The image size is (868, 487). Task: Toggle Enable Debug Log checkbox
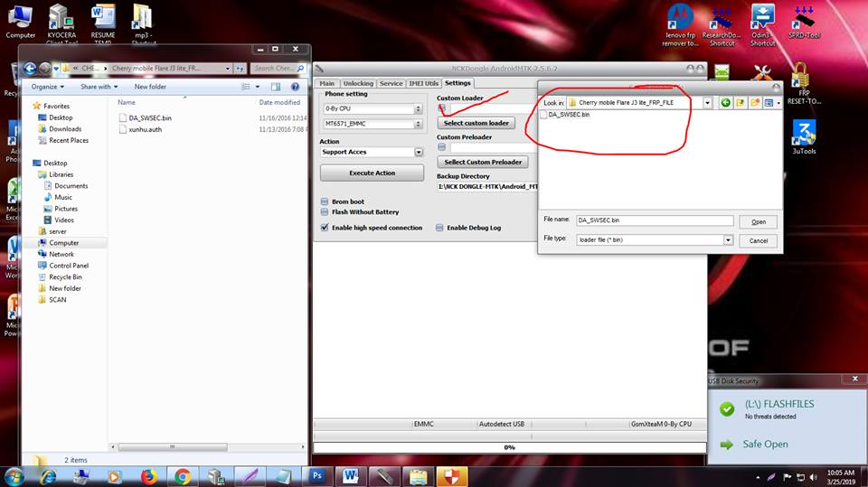(x=439, y=228)
